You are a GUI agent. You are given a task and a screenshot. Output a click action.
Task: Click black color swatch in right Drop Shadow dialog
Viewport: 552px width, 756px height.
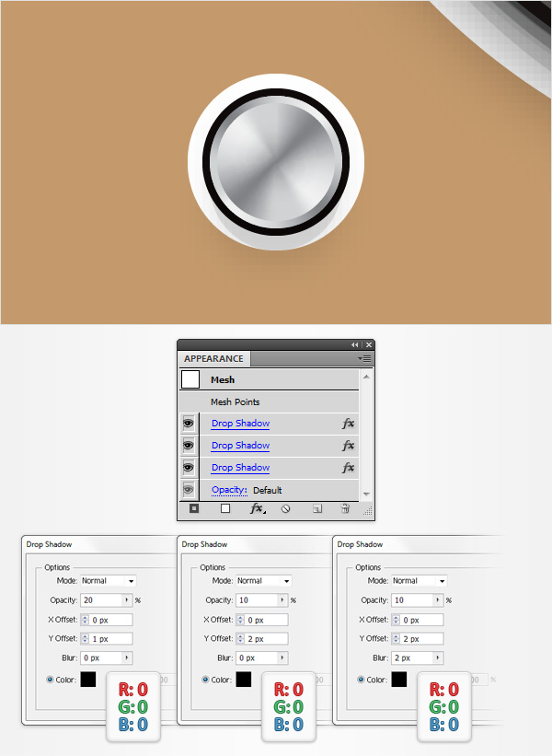(x=399, y=680)
